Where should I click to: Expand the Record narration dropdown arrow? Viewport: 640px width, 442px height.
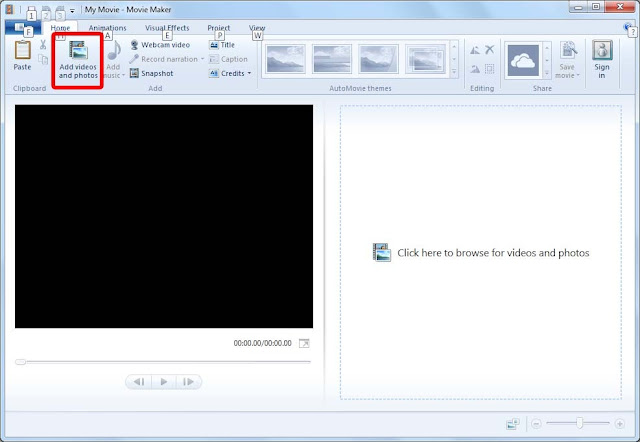[202, 59]
